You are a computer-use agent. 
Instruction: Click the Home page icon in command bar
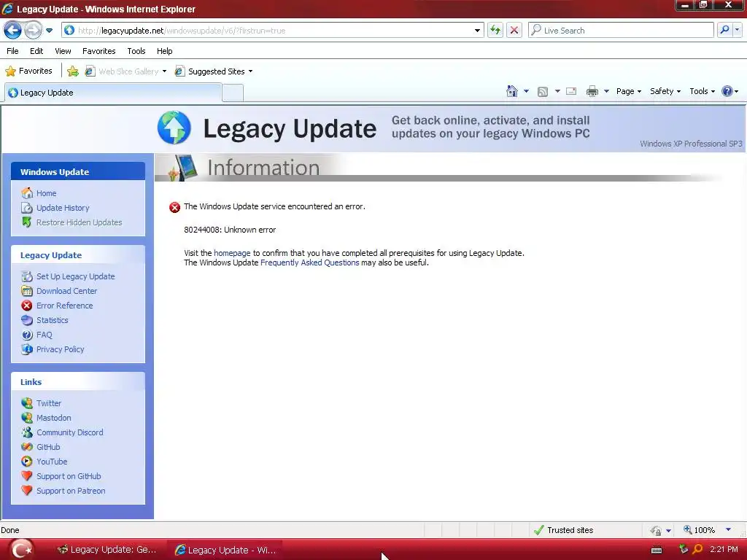[511, 91]
